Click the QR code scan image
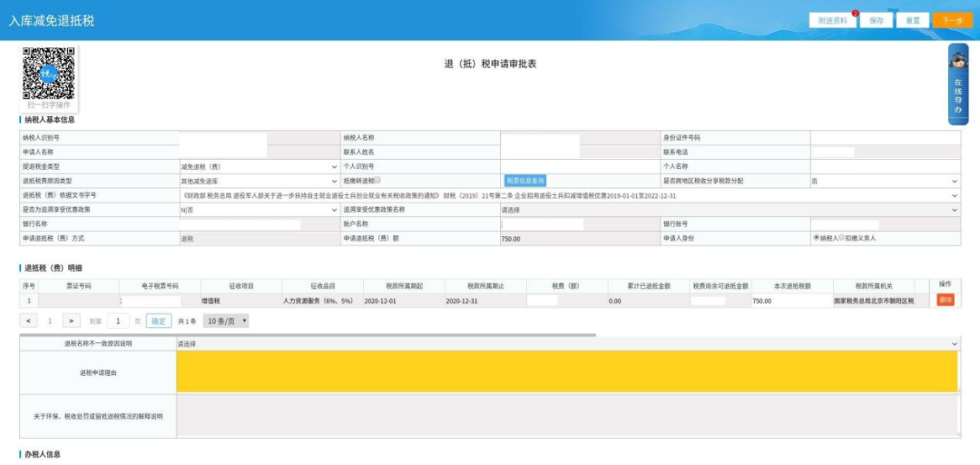This screenshot has height=465, width=980. 48,74
